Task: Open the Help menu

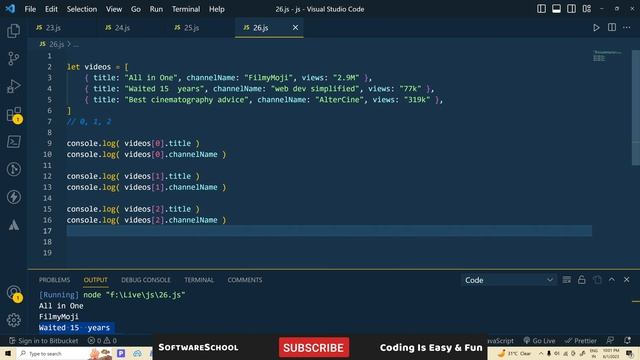Action: [217, 9]
